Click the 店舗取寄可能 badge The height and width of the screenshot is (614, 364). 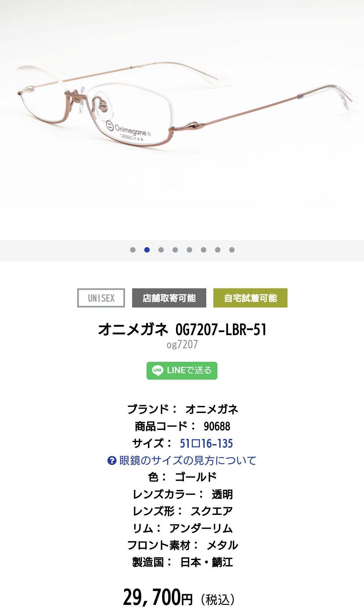(x=169, y=298)
